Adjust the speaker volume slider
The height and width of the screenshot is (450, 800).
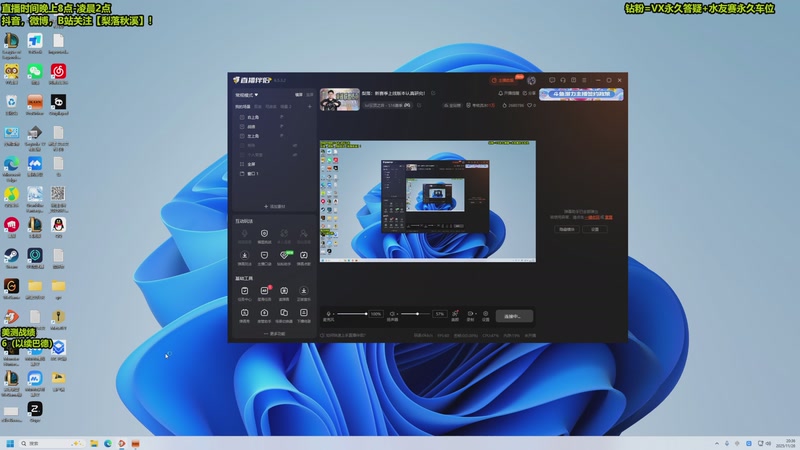(x=416, y=314)
